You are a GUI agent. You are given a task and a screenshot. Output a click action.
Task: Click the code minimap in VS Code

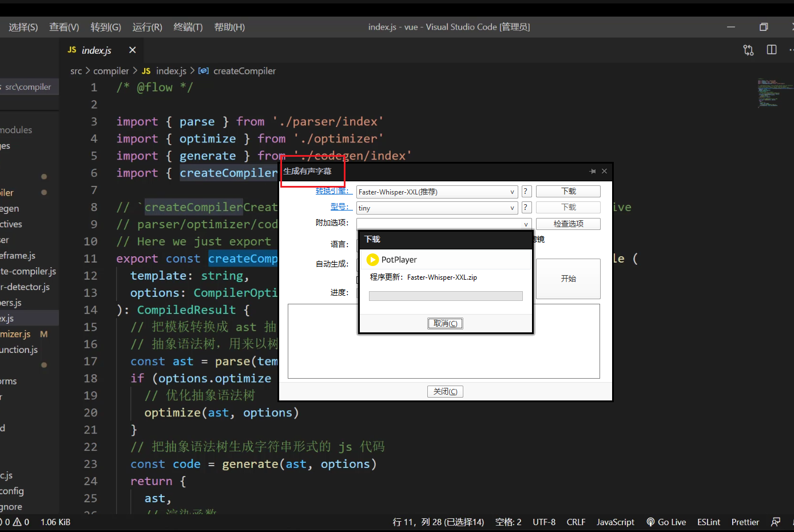[775, 93]
